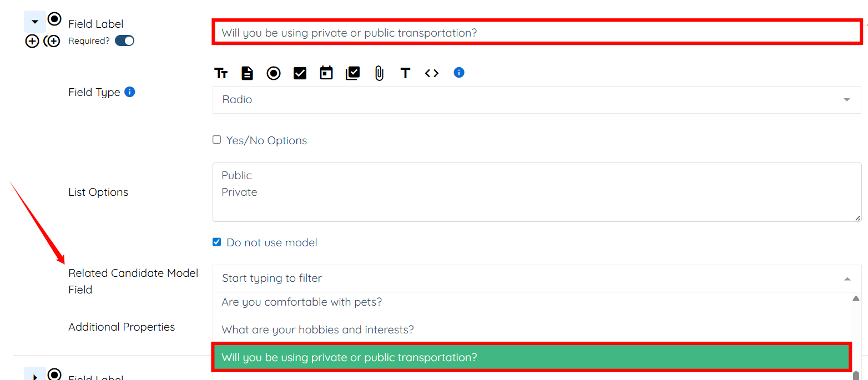Image resolution: width=868 pixels, height=380 pixels.
Task: Pick the paperclip attachment field type icon
Action: coord(379,73)
